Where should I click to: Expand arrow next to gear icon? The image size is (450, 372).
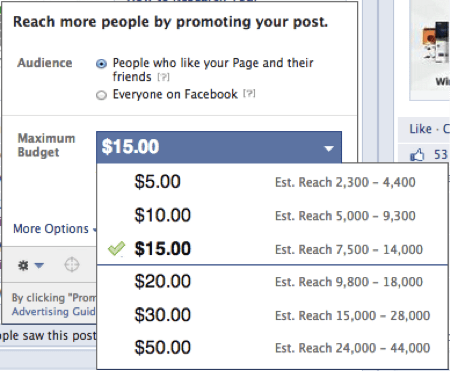[x=39, y=265]
